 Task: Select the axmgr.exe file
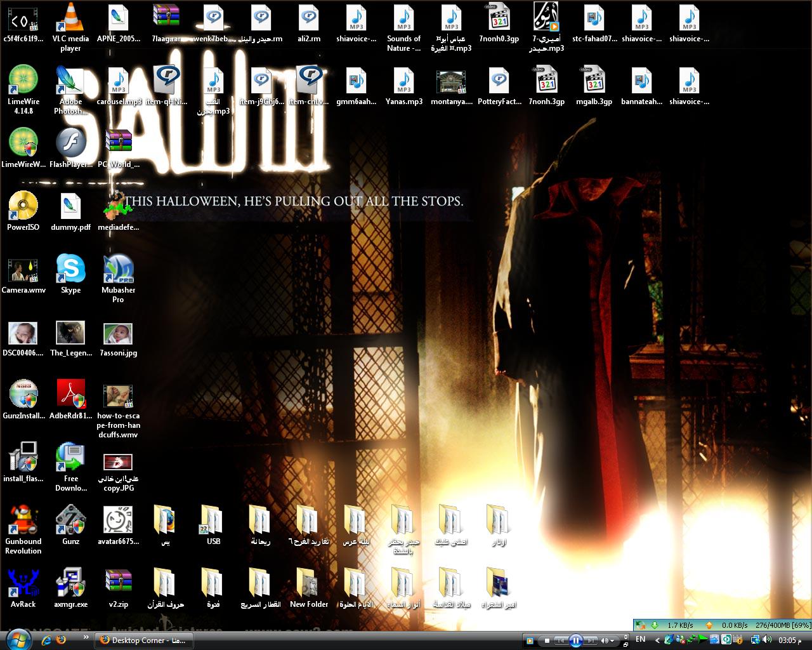point(70,588)
